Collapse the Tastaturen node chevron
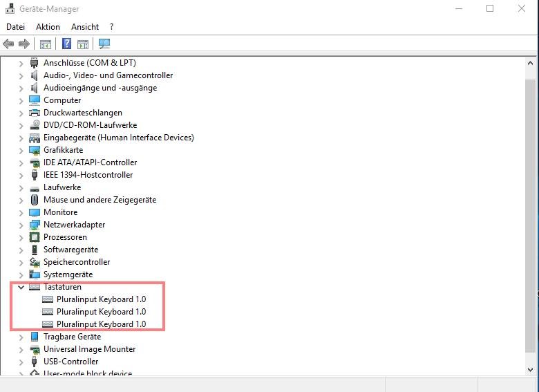 [21, 287]
